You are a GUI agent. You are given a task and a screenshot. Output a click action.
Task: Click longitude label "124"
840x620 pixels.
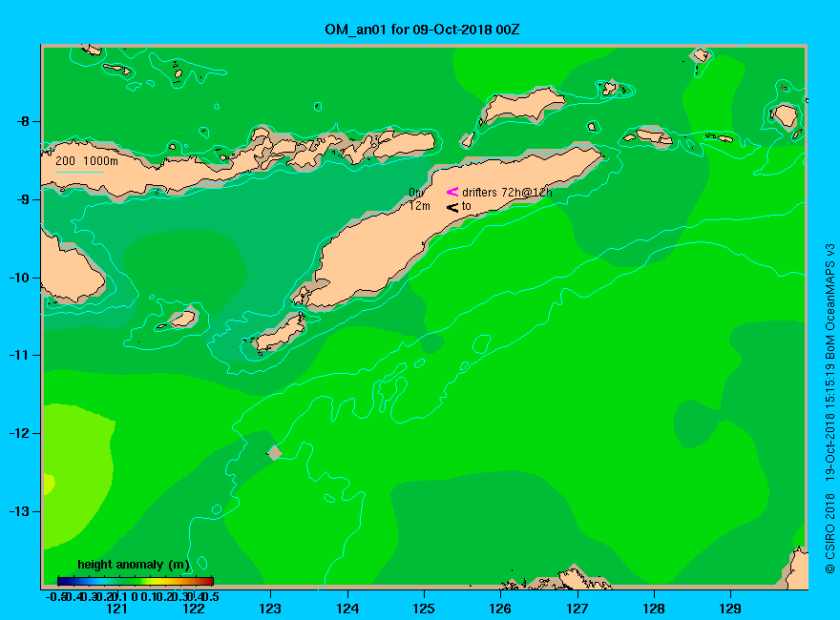click(347, 609)
